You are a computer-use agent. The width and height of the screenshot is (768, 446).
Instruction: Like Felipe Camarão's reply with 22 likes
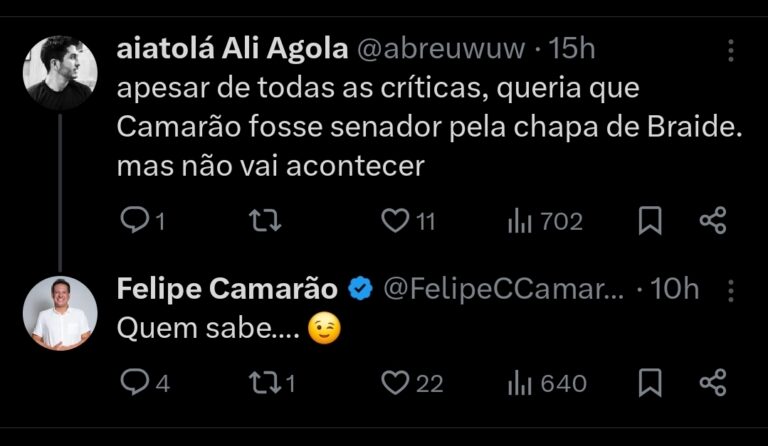[x=397, y=382]
